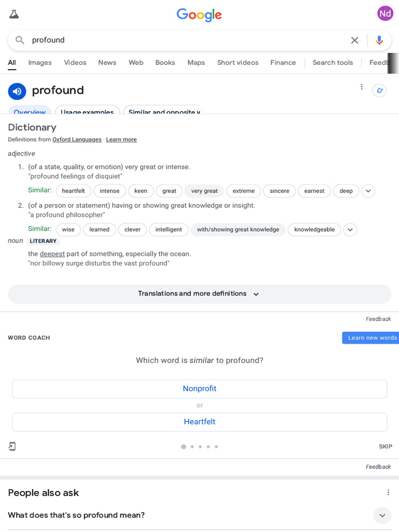Expand Translations and more definitions
Image resolution: width=399 pixels, height=532 pixels.
(199, 294)
